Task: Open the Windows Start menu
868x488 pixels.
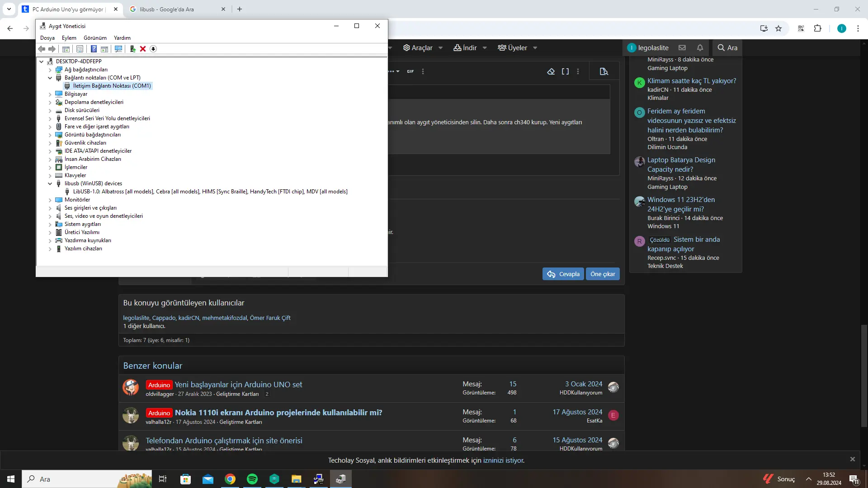Action: click(x=11, y=479)
